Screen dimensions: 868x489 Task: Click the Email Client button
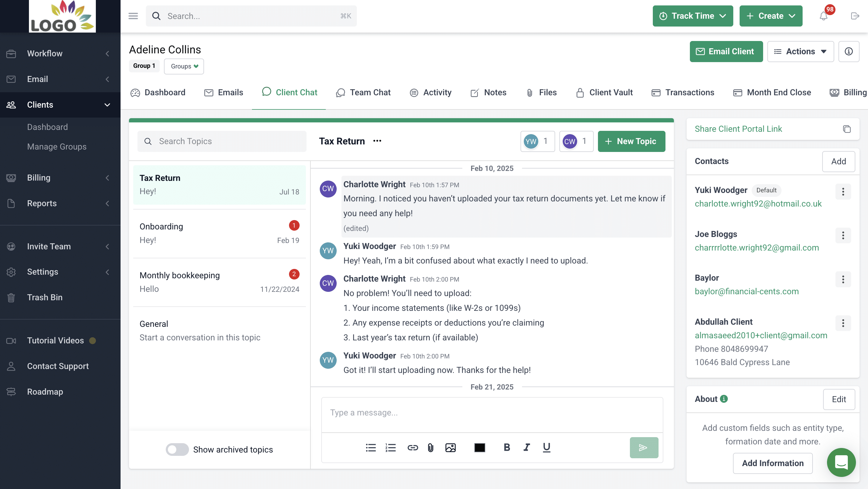[726, 51]
